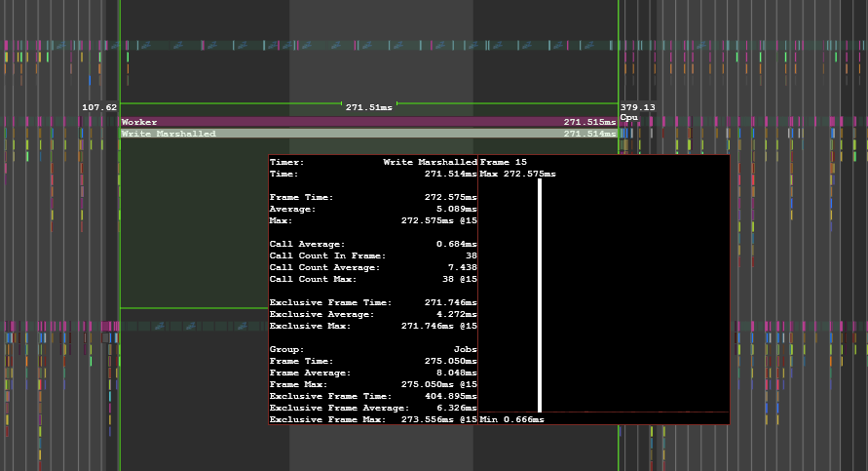Viewport: 868px width, 471px height.
Task: Click the Average: 5.089ms row
Action: coord(373,209)
